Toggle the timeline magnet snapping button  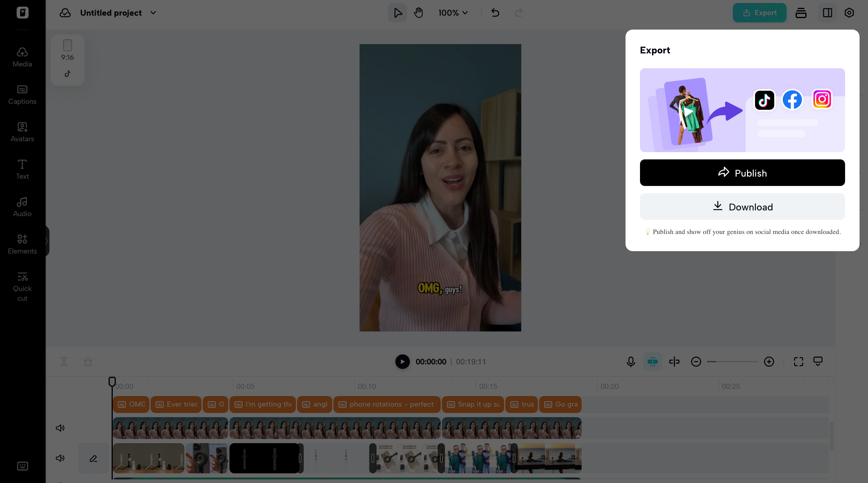coord(653,362)
